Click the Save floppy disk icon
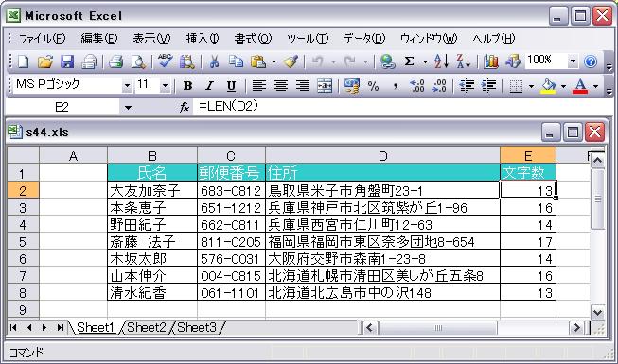Screen dimensions: 618x364 67,61
